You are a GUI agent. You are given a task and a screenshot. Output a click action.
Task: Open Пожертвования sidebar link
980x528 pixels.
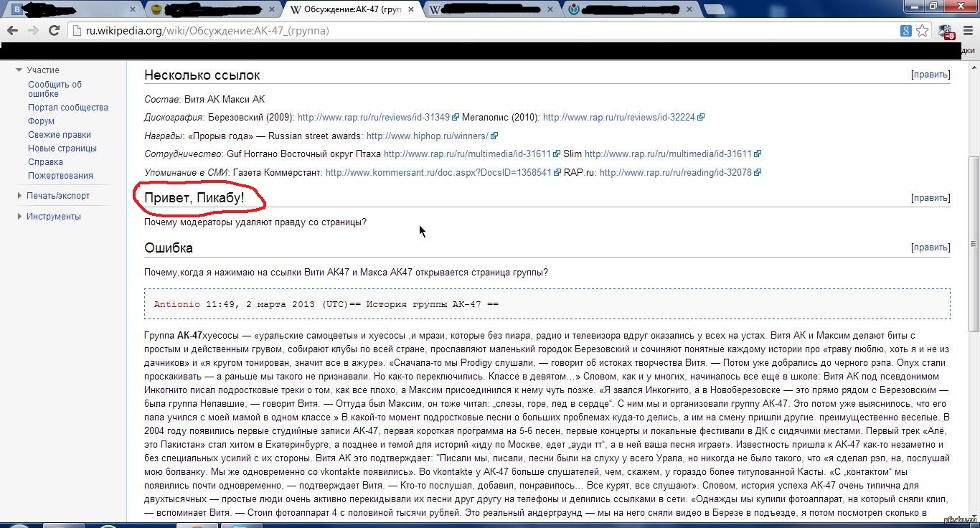60,176
